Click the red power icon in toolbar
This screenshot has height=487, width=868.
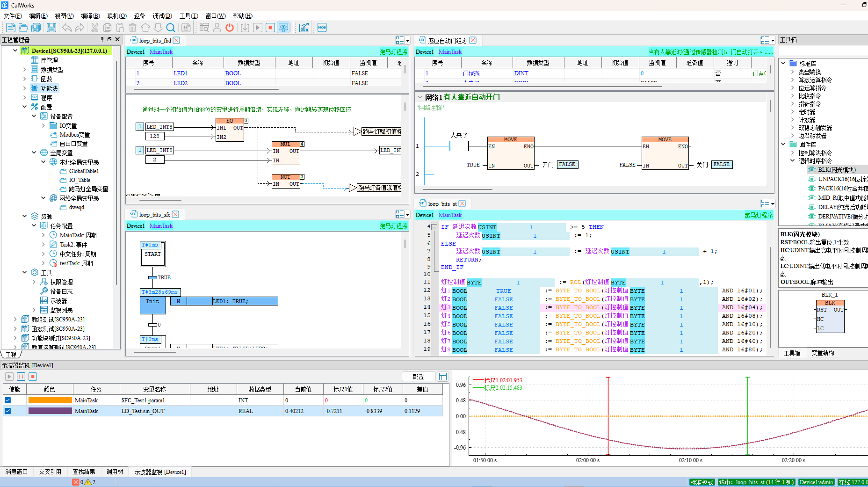pos(230,28)
